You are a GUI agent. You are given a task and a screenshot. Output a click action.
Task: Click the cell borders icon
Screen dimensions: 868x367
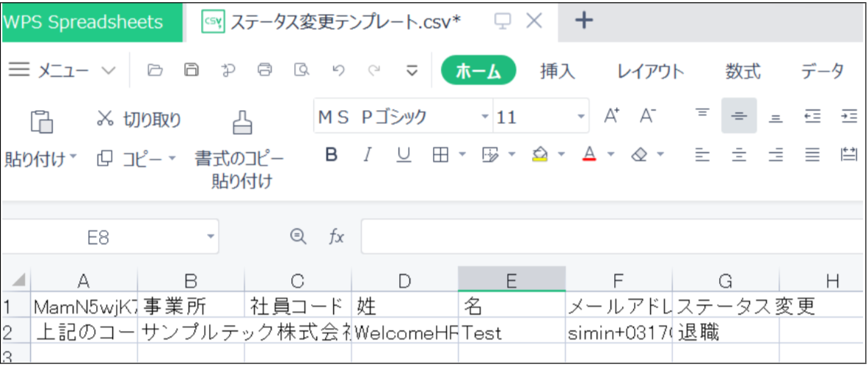point(440,156)
